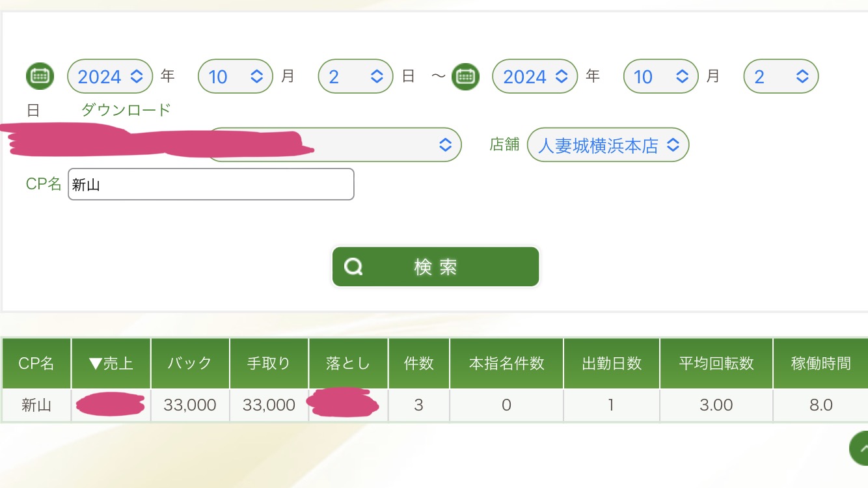Click the 本指名件数 column header
Image resolution: width=868 pixels, height=488 pixels.
(506, 363)
